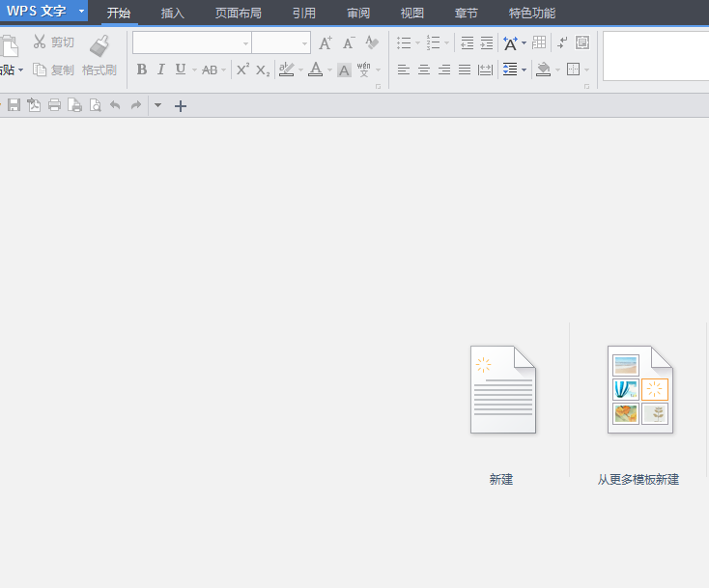Create new blank document 新建
Viewport: 709px width, 588px height.
coord(502,414)
